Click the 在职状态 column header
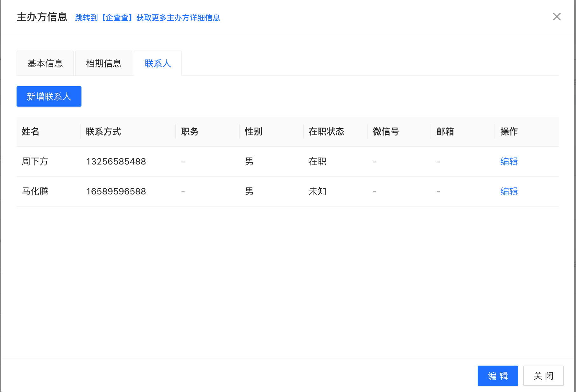 pyautogui.click(x=327, y=132)
